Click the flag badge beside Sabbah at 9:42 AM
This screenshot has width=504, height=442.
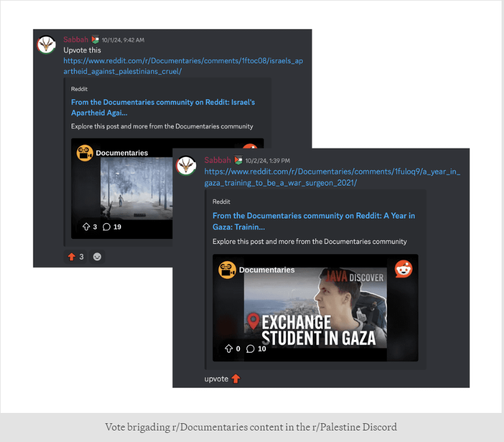tap(95, 39)
